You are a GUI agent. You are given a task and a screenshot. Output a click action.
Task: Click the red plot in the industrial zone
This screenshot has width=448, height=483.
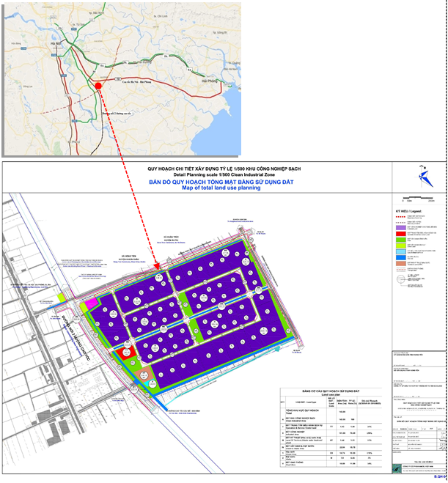126,354
